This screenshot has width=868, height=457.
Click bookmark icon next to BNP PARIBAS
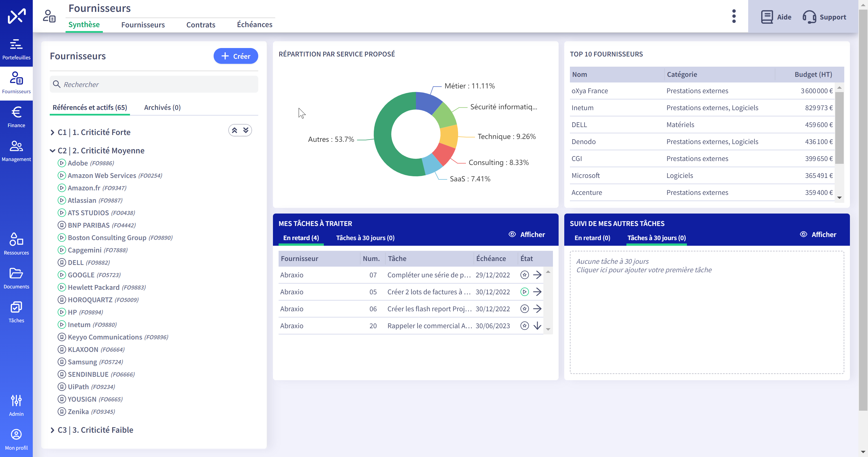tap(62, 225)
